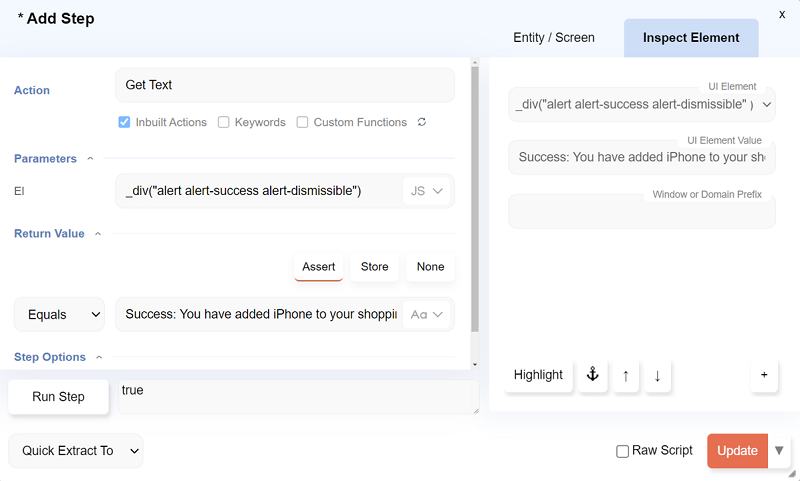Open the Update button dropdown arrow
The height and width of the screenshot is (481, 800).
[x=779, y=450]
